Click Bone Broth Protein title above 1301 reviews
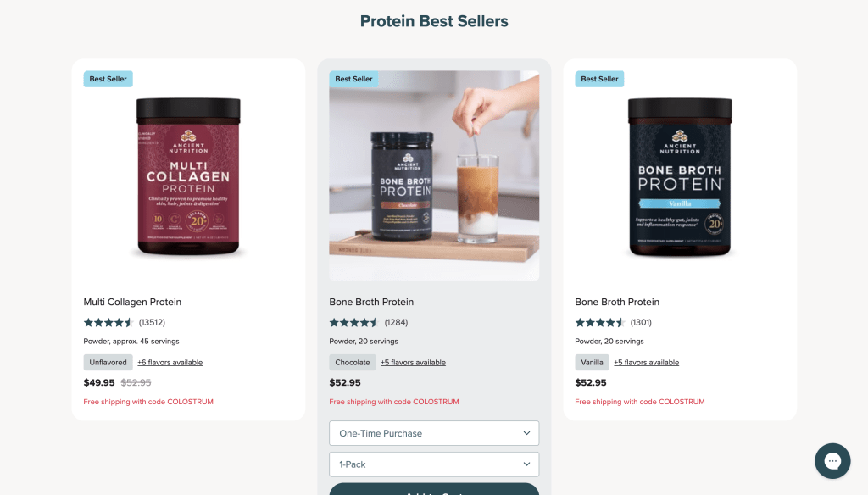868x495 pixels. pyautogui.click(x=617, y=302)
